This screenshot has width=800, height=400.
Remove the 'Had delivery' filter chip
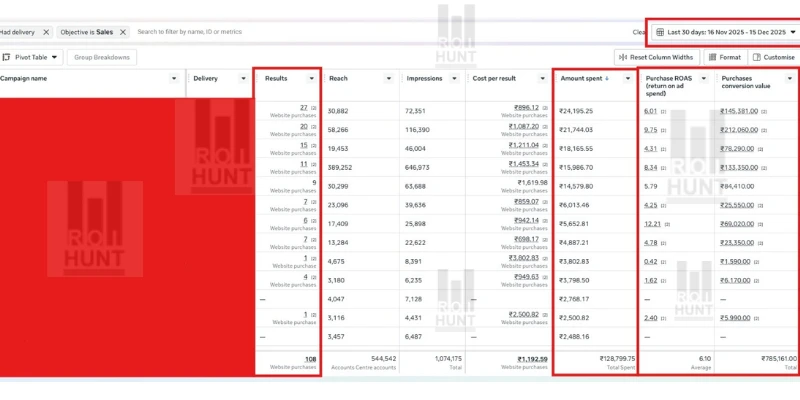[x=46, y=32]
